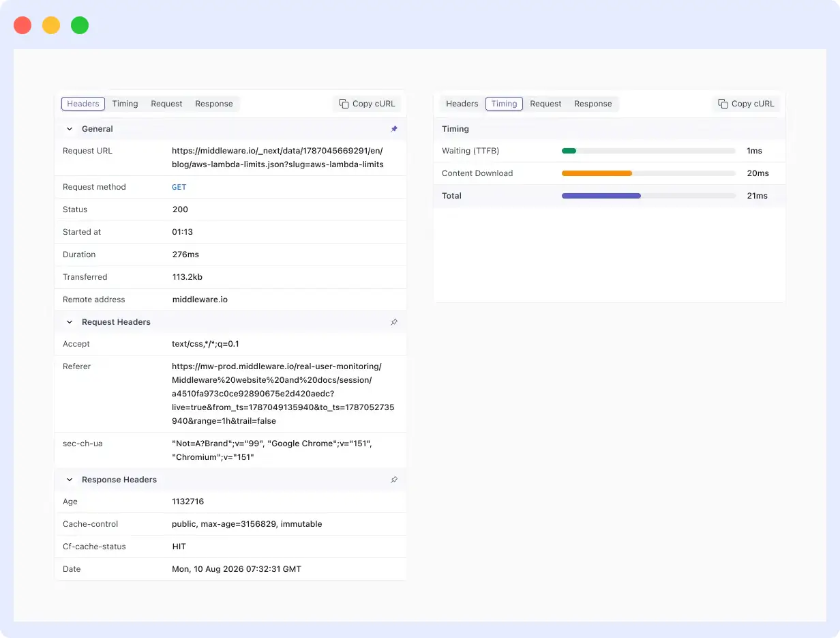Click the Accept header value text/css
This screenshot has width=840, height=638.
pyautogui.click(x=205, y=344)
